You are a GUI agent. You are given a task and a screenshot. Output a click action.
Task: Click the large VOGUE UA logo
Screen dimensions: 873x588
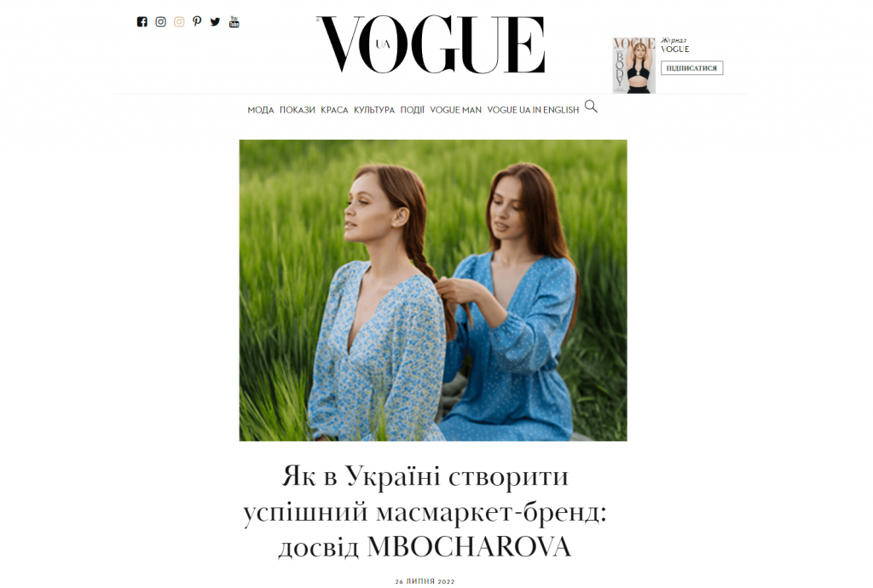tap(431, 44)
